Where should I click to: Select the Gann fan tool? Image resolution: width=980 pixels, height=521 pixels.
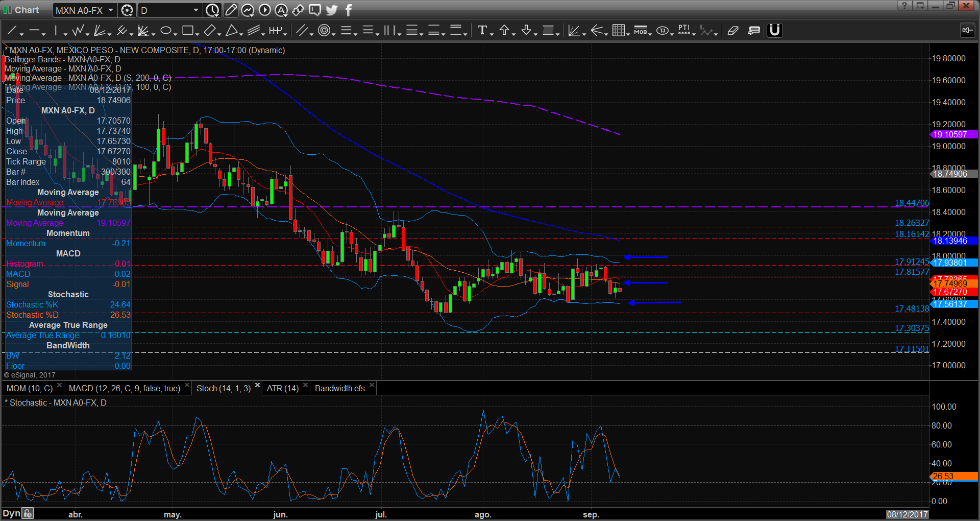click(143, 31)
